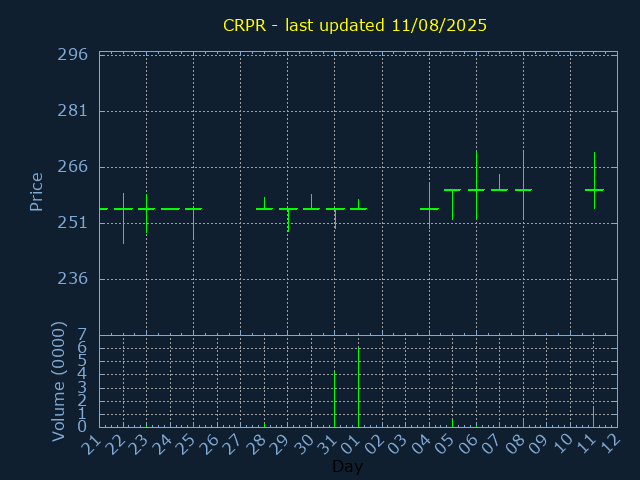Select day label 06 on x-axis

(x=467, y=444)
